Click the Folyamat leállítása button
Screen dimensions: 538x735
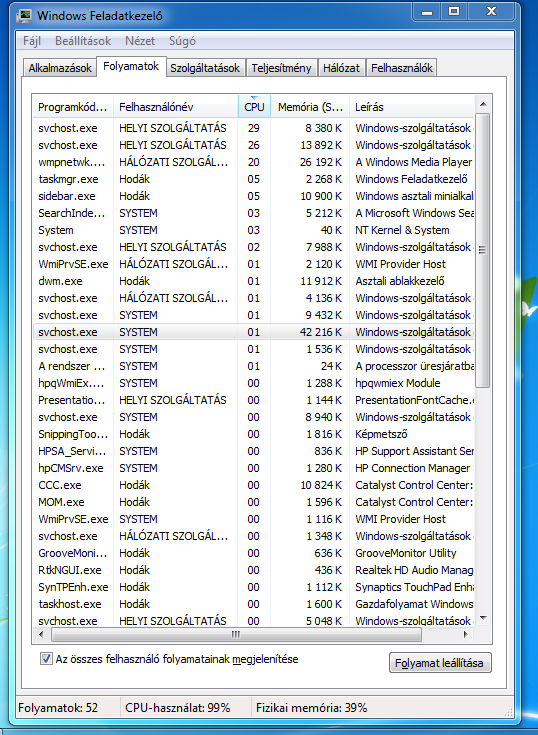click(x=440, y=663)
